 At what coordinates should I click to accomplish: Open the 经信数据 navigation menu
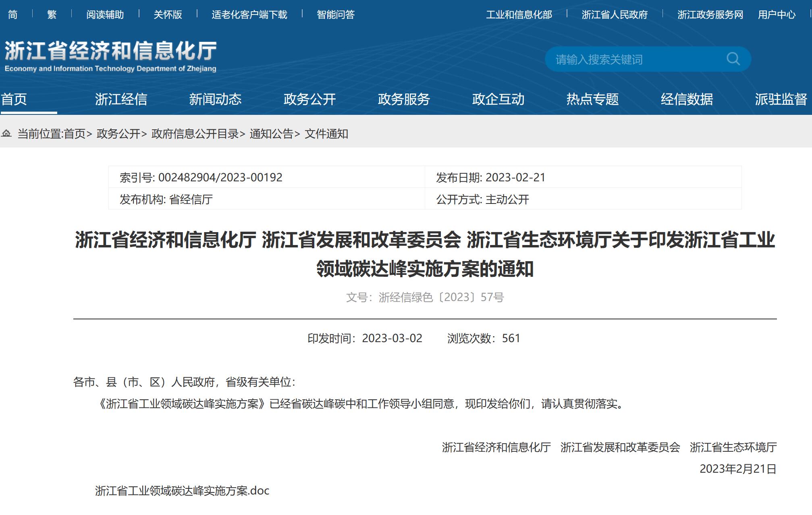point(687,99)
